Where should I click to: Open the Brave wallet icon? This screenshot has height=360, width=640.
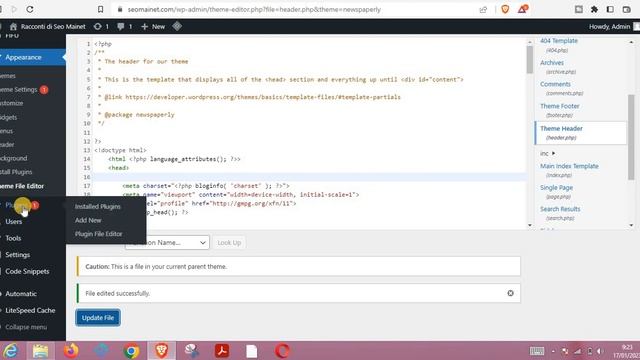click(x=627, y=9)
